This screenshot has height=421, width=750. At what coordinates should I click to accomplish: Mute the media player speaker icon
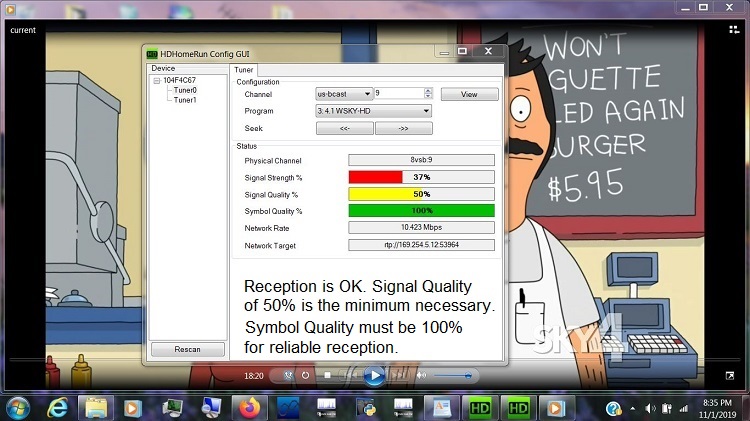[421, 376]
